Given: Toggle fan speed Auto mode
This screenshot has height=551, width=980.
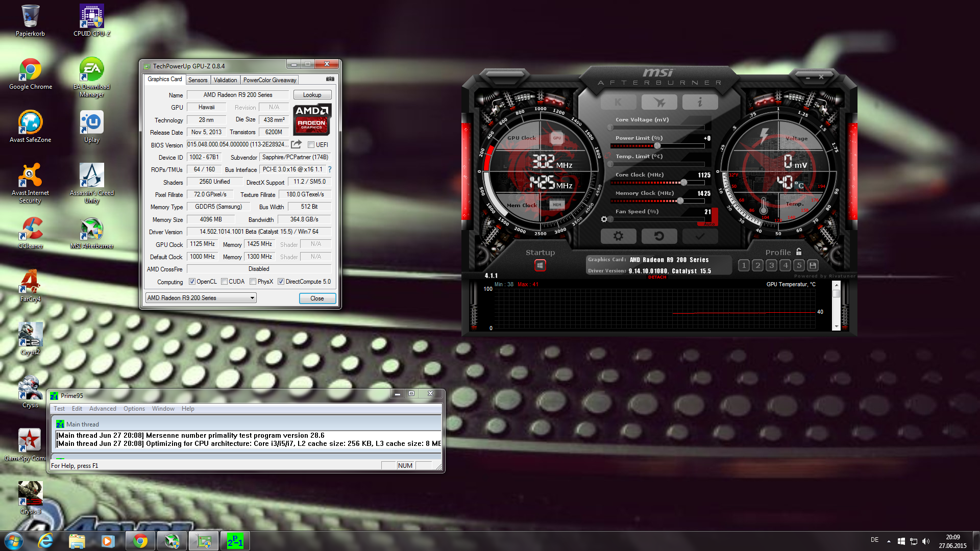Looking at the screenshot, I should (x=709, y=224).
